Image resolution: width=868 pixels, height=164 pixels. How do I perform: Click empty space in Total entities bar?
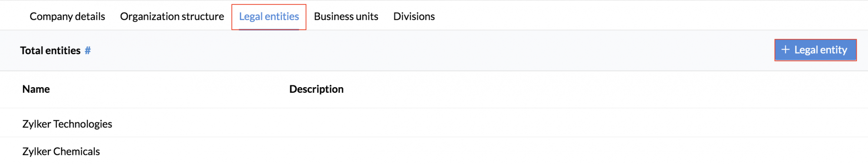[x=434, y=51]
